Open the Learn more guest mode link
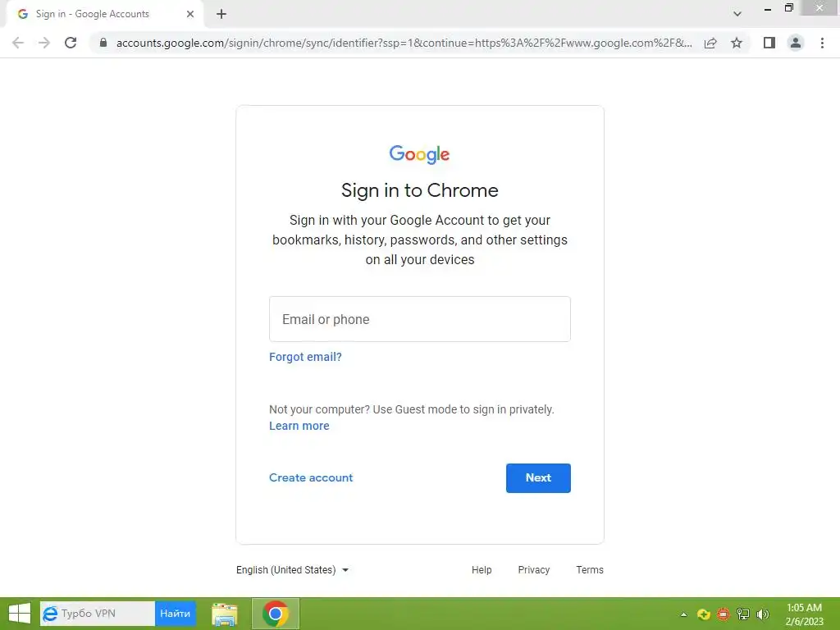The height and width of the screenshot is (630, 840). (299, 426)
